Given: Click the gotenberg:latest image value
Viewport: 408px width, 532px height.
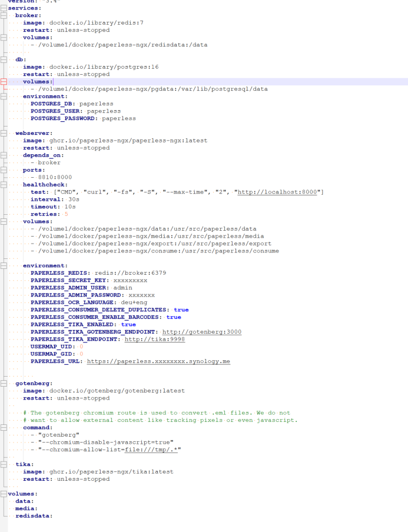Looking at the screenshot, I should (117, 391).
